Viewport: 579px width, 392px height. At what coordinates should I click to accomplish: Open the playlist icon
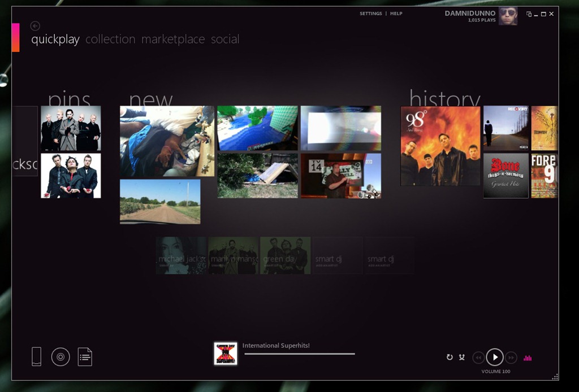85,356
